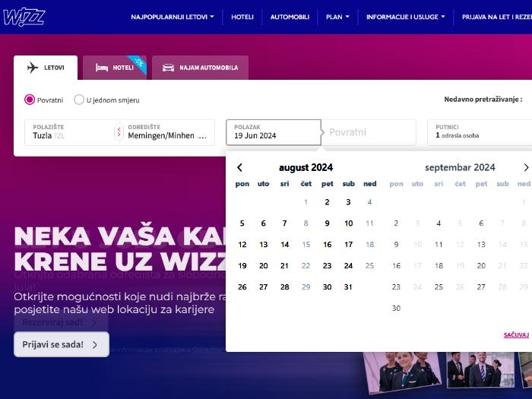This screenshot has height=399, width=532.
Task: Click the Polazak 19 Jun 2024 date field
Action: pyautogui.click(x=274, y=132)
